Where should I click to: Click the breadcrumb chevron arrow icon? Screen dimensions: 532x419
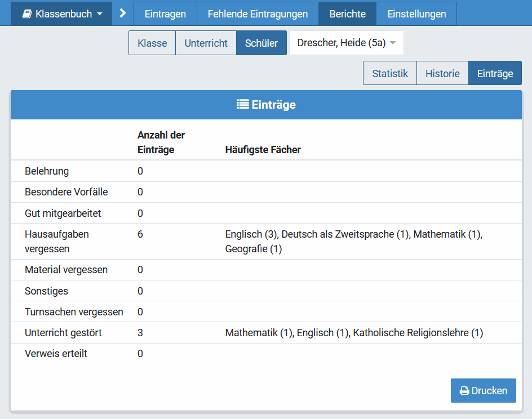(123, 13)
